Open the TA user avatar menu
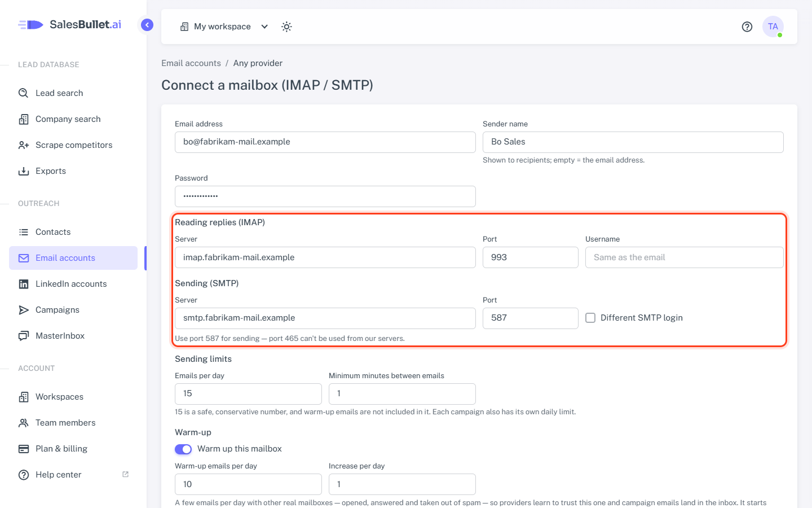Image resolution: width=812 pixels, height=508 pixels. [773, 27]
